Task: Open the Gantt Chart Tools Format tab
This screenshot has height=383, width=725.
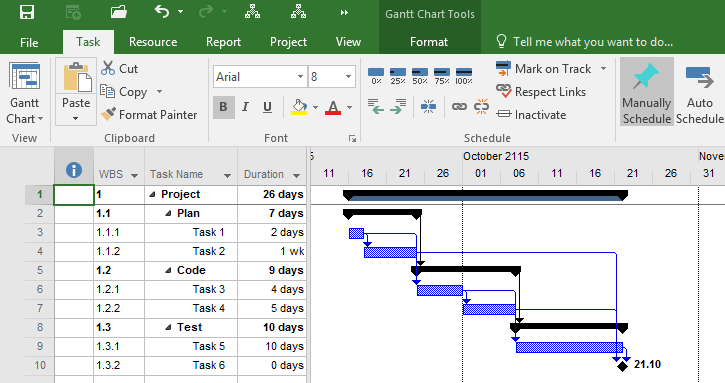Action: point(429,42)
